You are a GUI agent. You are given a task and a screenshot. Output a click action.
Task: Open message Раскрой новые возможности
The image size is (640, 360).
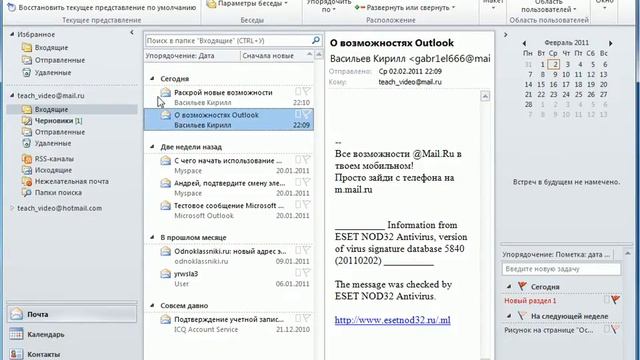click(229, 97)
